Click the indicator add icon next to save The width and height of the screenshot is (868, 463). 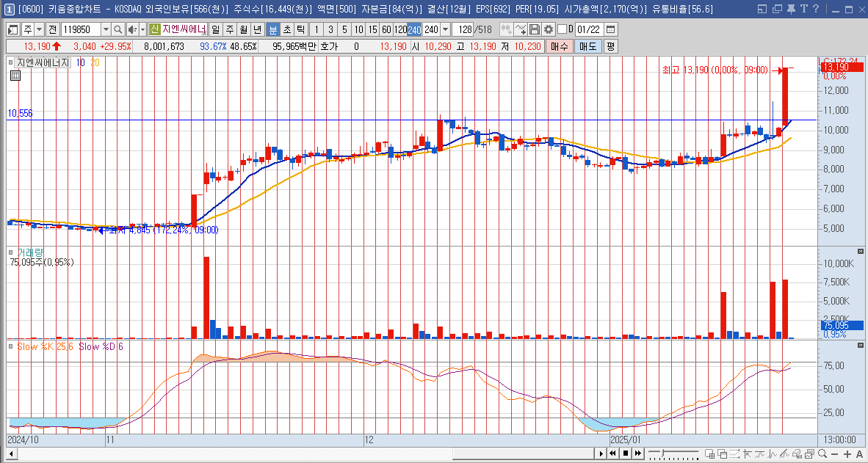(521, 29)
